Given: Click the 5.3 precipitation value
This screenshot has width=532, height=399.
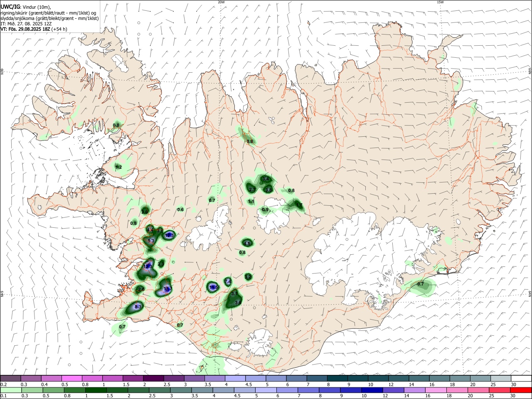Looking at the screenshot, I should (x=151, y=241).
